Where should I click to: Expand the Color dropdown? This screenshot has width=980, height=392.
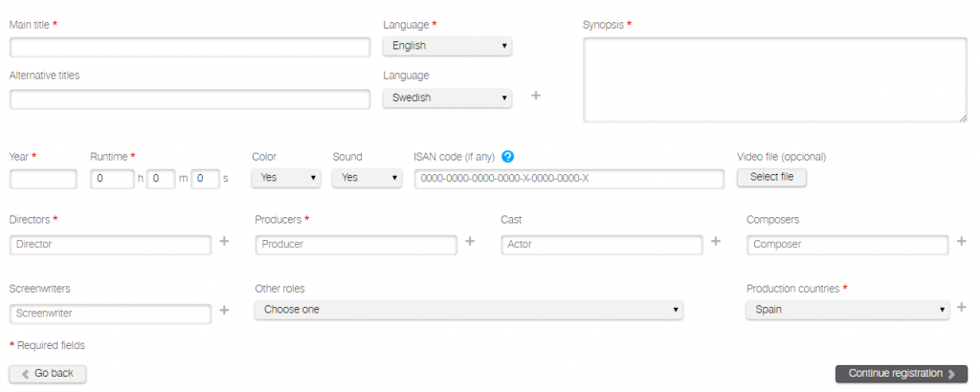286,178
